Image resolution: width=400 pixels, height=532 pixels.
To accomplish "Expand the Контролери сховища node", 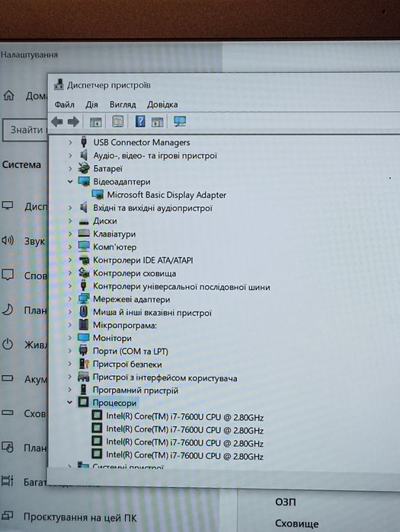I will click(x=70, y=273).
